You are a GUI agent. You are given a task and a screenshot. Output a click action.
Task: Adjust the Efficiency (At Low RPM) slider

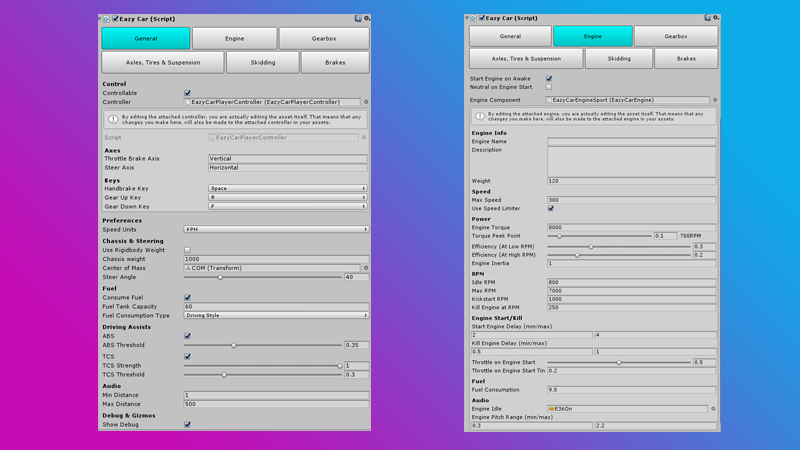619,247
